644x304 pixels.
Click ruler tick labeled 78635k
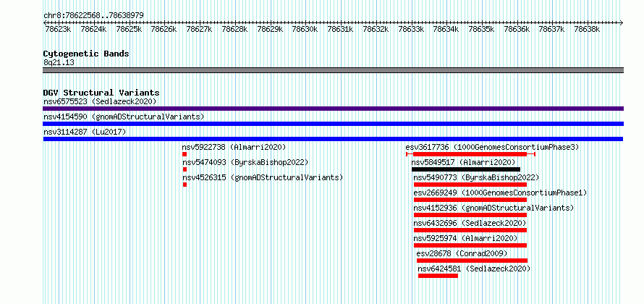pos(481,29)
